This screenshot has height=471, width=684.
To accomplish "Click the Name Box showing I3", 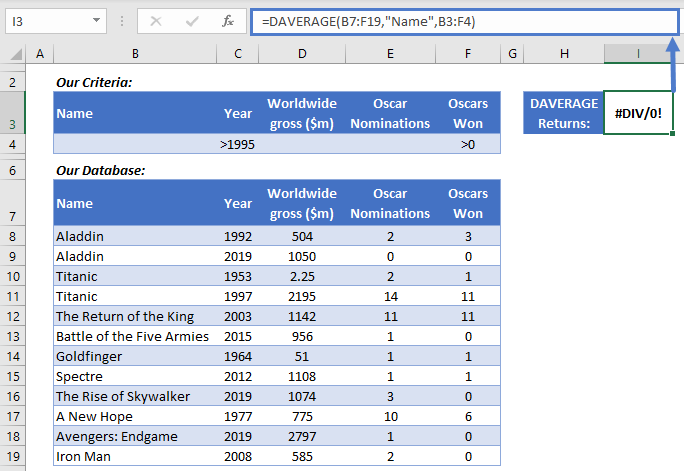I will [x=56, y=21].
